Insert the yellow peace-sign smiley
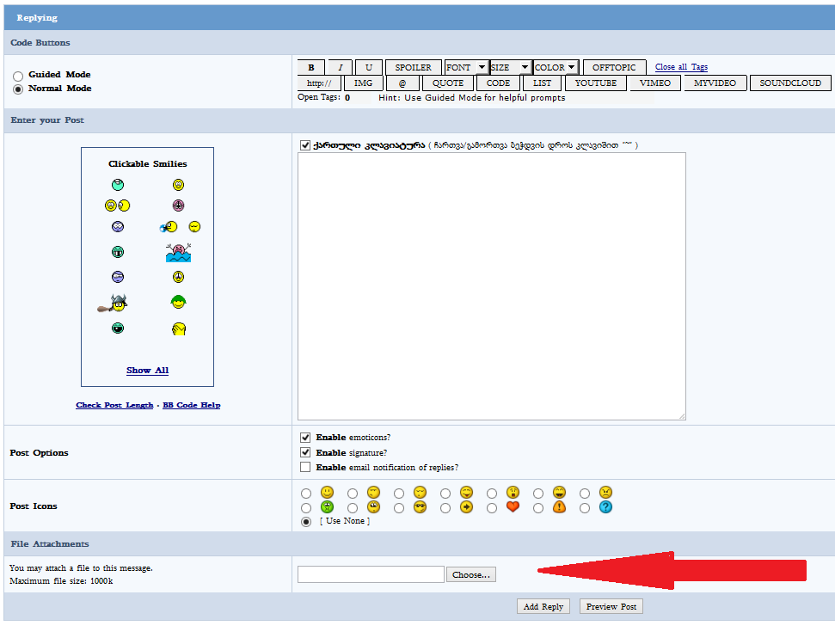This screenshot has width=835, height=644. coord(178,277)
